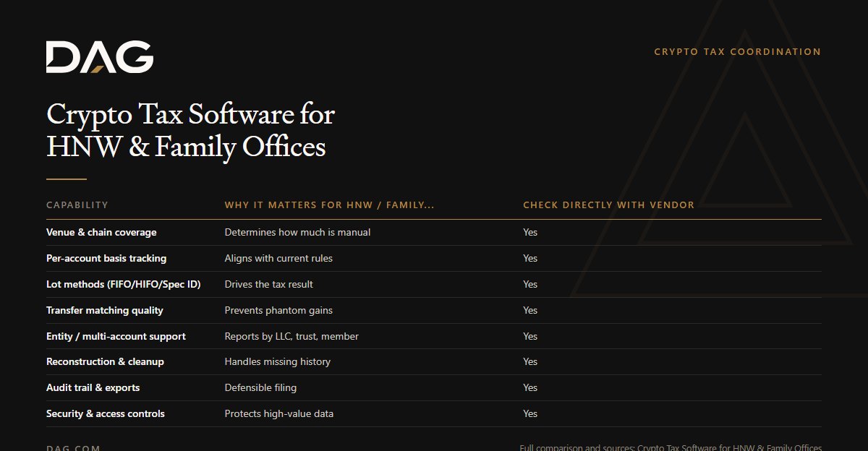The height and width of the screenshot is (451, 868).
Task: Click the Why It Matters column header
Action: click(329, 205)
